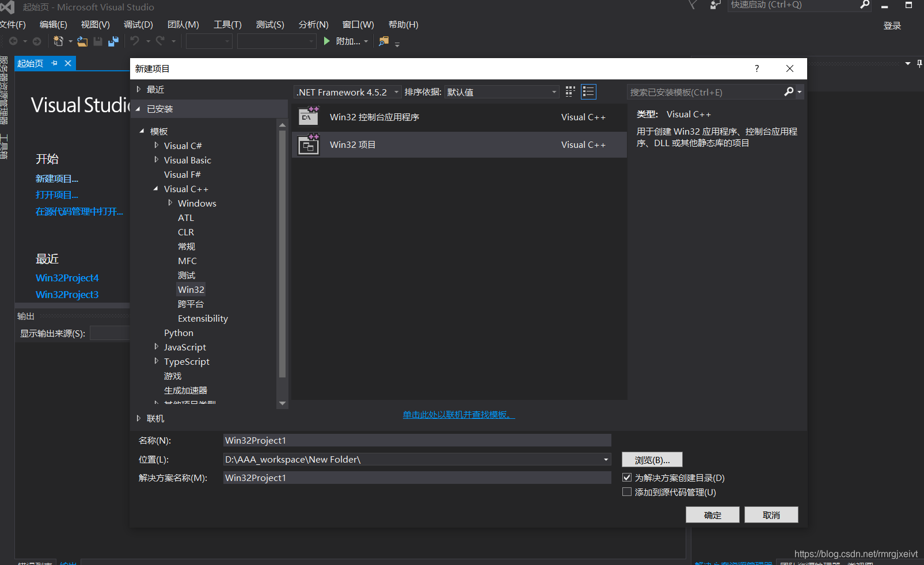
Task: Click the single Save disk icon
Action: click(98, 41)
